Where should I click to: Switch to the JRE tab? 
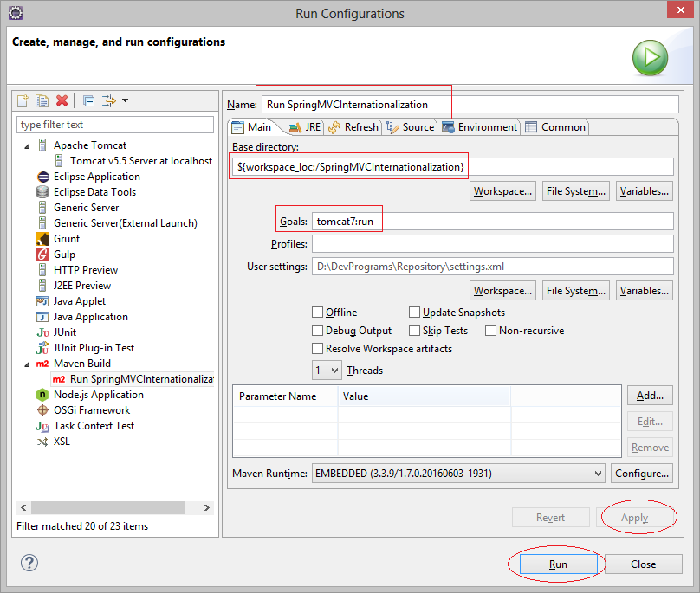pos(305,127)
